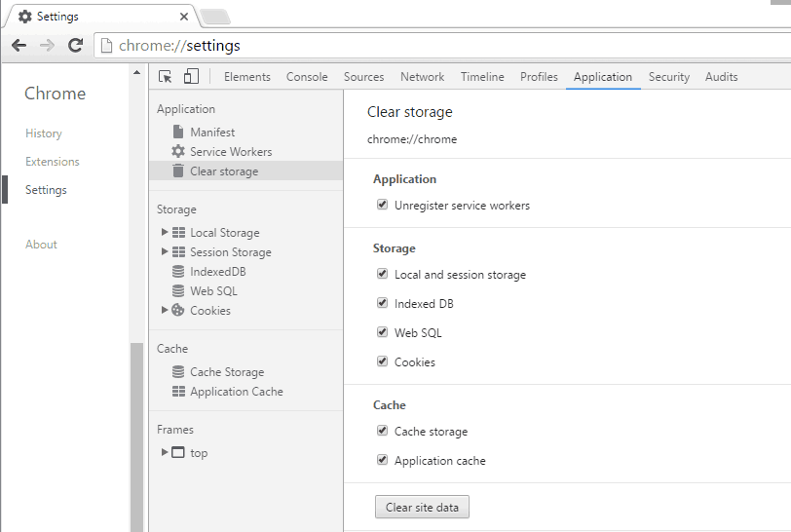Uncheck the Cache storage checkbox
This screenshot has height=532, width=791.
tap(383, 431)
